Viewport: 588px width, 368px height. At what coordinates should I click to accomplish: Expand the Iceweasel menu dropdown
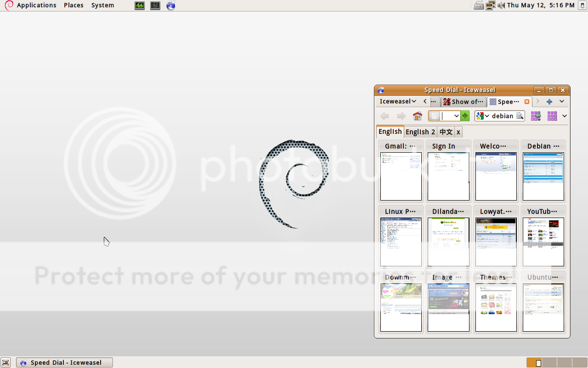coord(398,102)
